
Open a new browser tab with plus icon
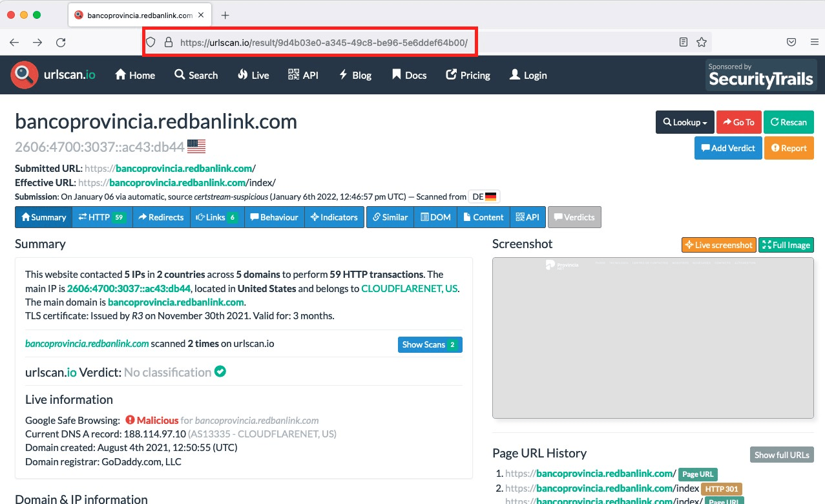point(225,15)
